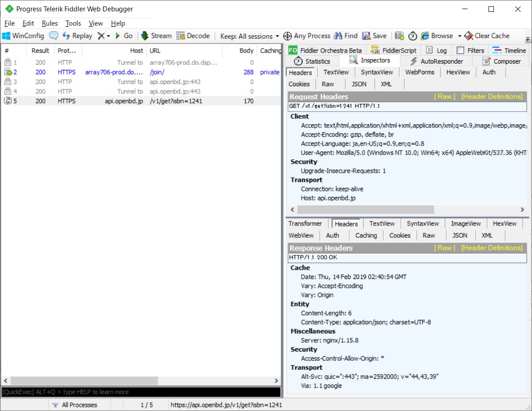Open the Edit menu
532x411 pixels.
point(28,24)
